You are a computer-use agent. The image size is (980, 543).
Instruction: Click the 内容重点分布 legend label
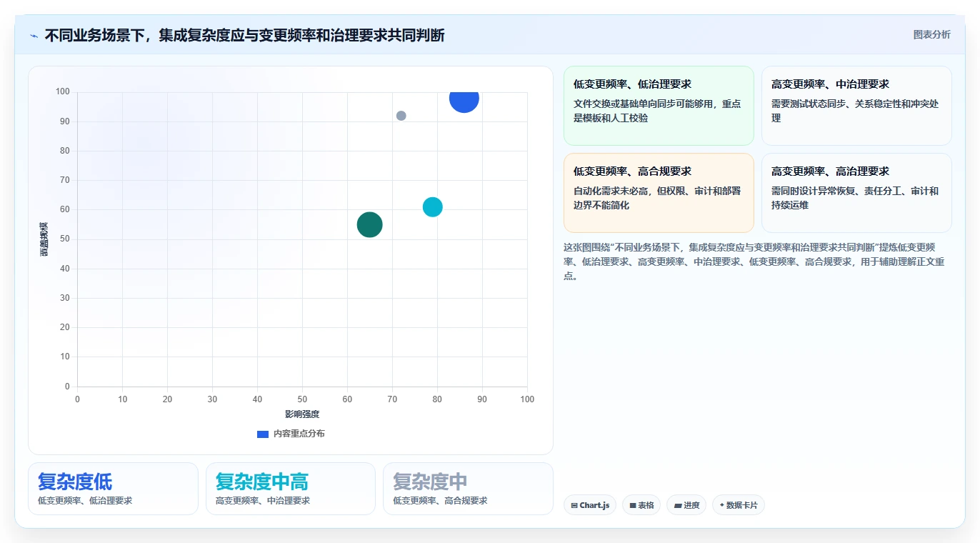tap(299, 434)
